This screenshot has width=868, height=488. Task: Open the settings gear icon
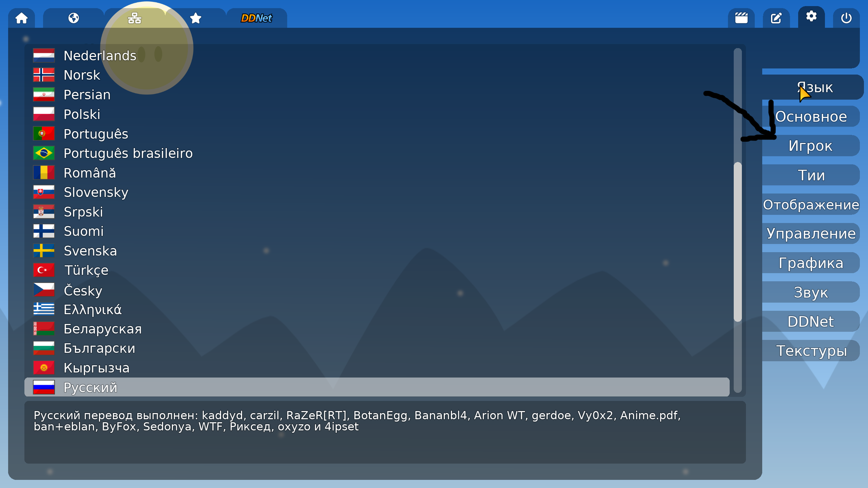pos(811,16)
